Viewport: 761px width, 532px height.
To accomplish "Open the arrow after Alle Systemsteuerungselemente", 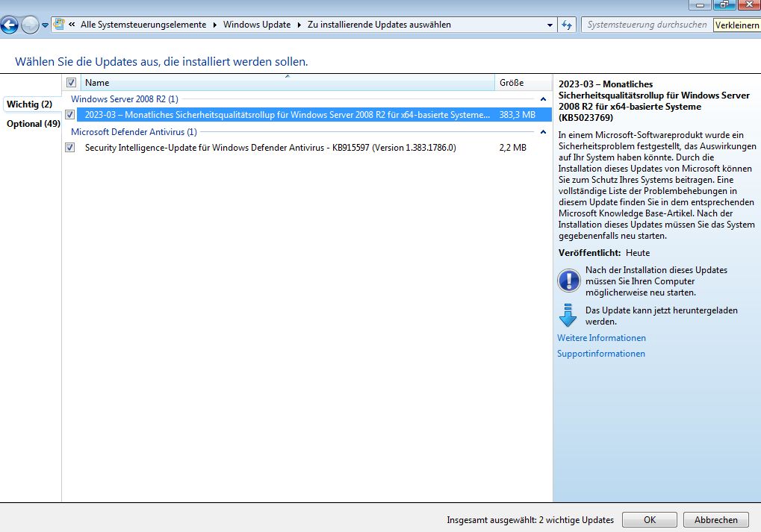I will 214,25.
